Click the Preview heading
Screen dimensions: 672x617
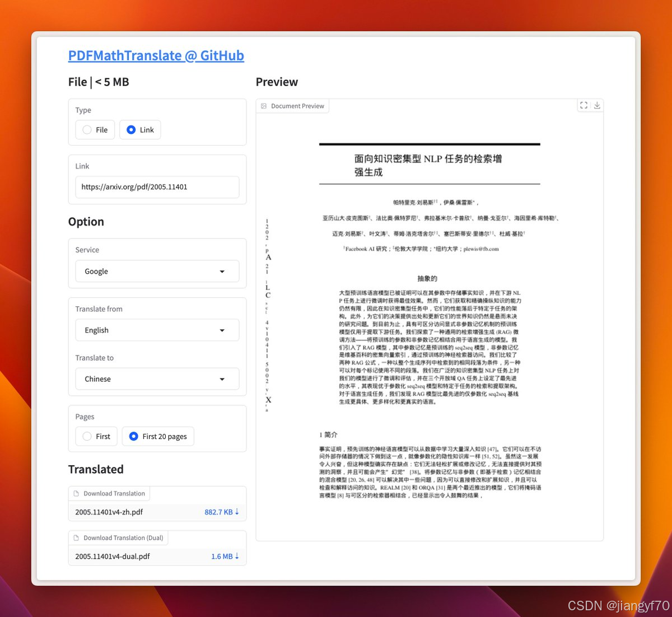point(277,82)
